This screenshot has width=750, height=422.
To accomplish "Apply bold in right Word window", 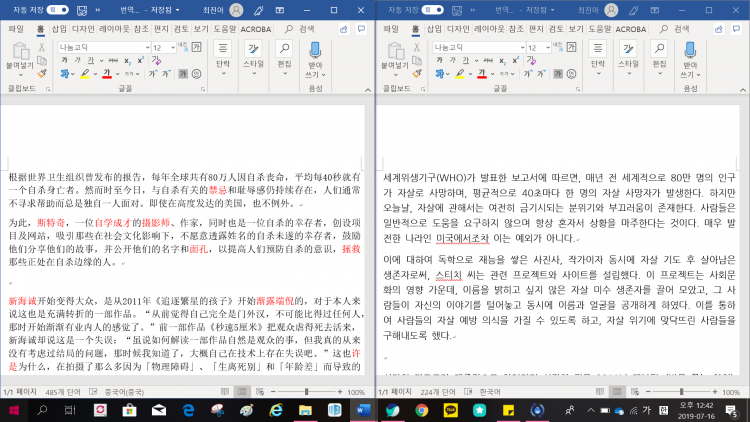I will (x=440, y=60).
